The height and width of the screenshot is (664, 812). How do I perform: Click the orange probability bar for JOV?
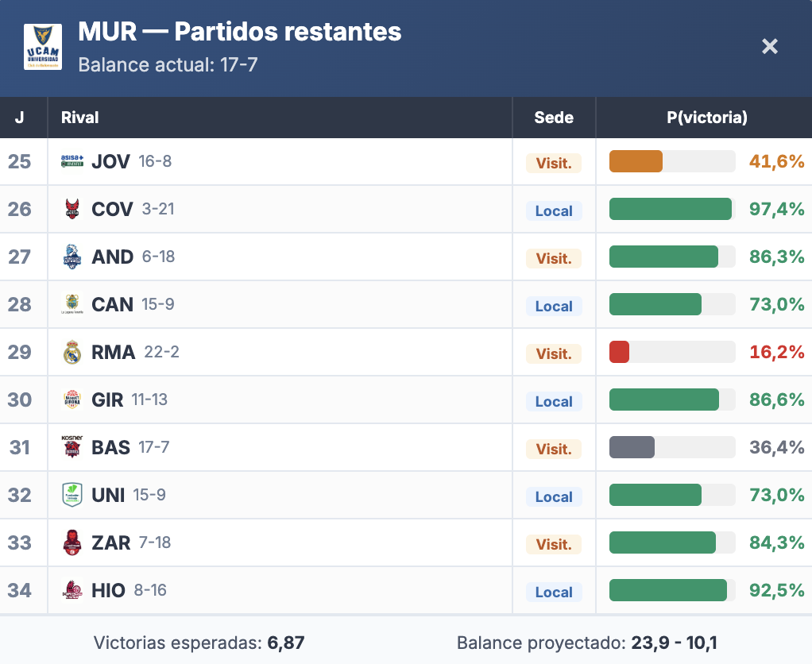tap(636, 161)
